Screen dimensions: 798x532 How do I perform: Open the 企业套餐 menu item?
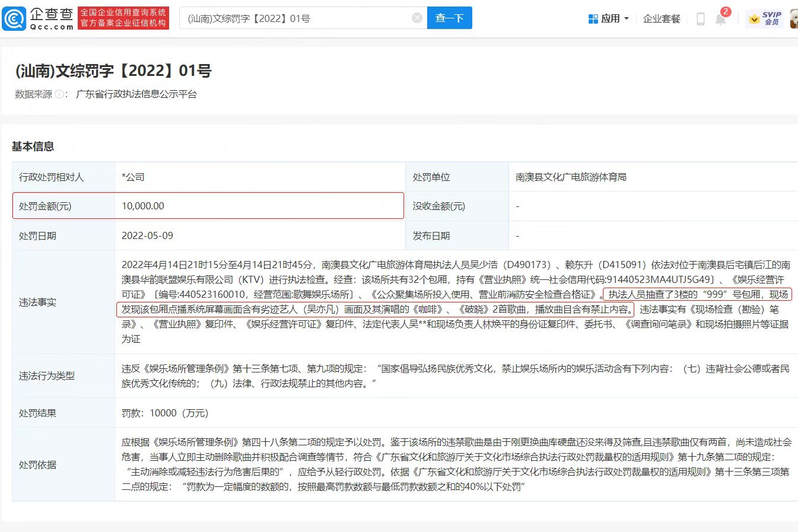coord(662,19)
